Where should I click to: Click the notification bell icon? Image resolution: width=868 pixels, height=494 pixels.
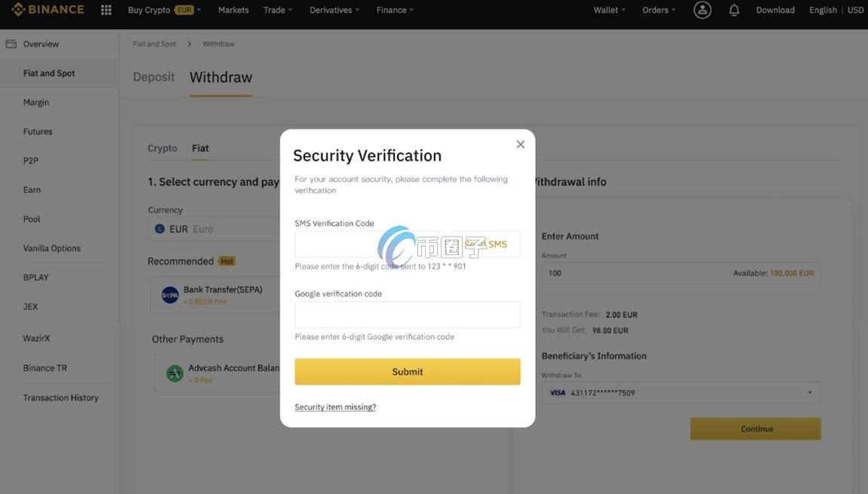(734, 10)
